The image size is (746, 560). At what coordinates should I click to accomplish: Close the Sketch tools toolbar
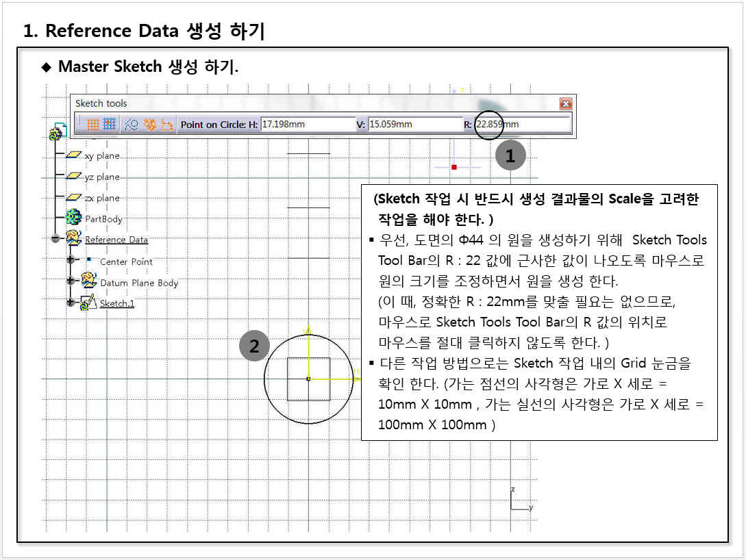(x=565, y=104)
